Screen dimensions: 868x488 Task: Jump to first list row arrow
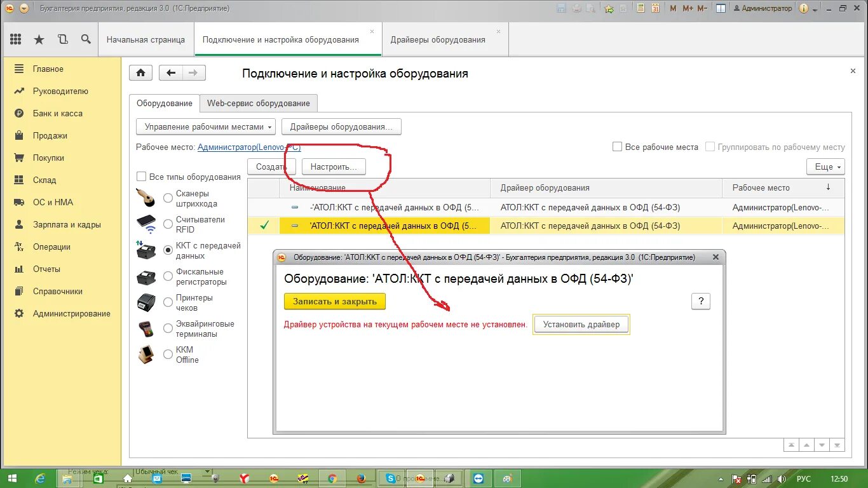point(791,445)
